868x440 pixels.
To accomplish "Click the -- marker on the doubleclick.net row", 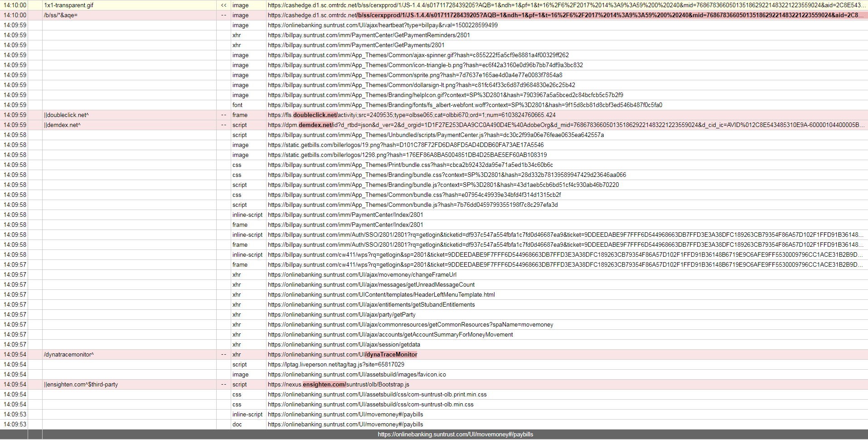I will [223, 115].
